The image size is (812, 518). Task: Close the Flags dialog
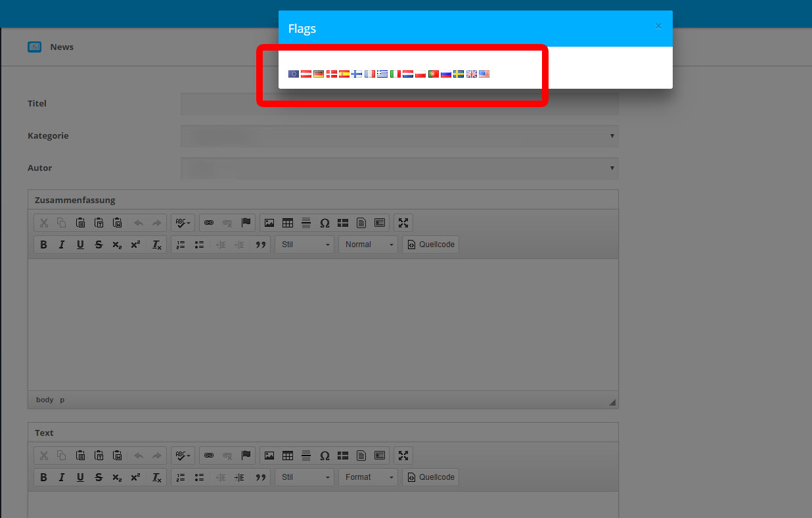[x=658, y=26]
